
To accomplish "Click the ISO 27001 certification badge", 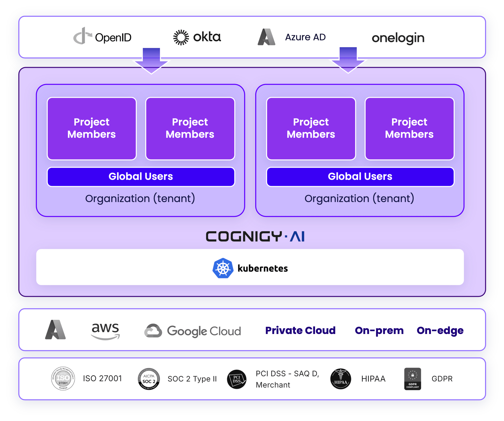I will coord(63,378).
